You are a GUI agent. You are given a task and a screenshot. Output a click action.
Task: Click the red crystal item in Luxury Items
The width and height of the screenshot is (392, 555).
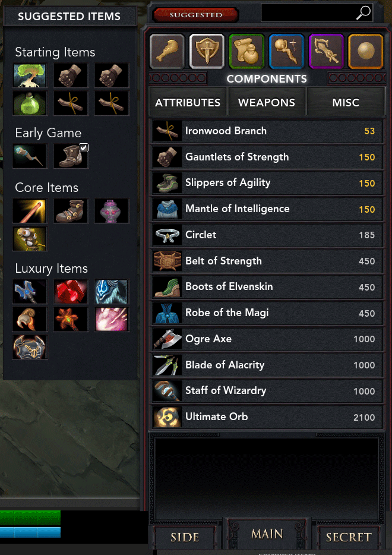click(x=71, y=292)
